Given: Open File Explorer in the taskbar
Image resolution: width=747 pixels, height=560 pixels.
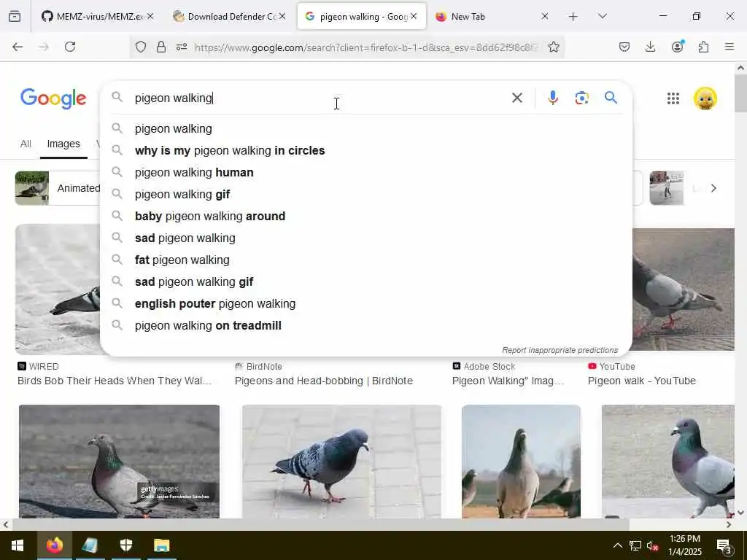Looking at the screenshot, I should 161,545.
